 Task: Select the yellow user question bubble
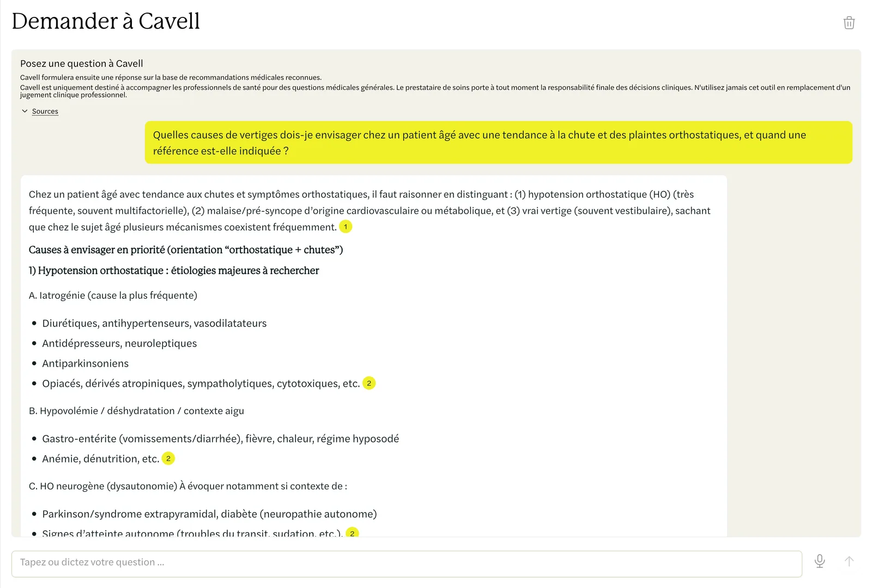tap(498, 142)
